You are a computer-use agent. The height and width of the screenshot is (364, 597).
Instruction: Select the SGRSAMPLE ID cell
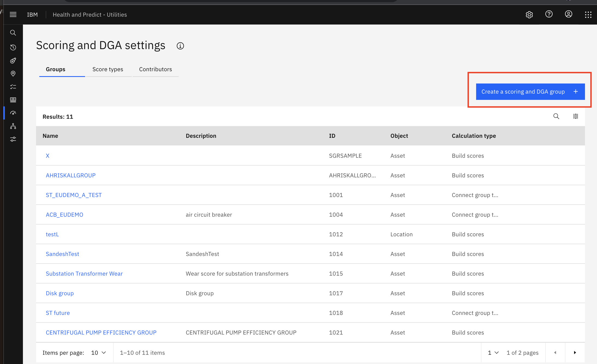click(345, 156)
